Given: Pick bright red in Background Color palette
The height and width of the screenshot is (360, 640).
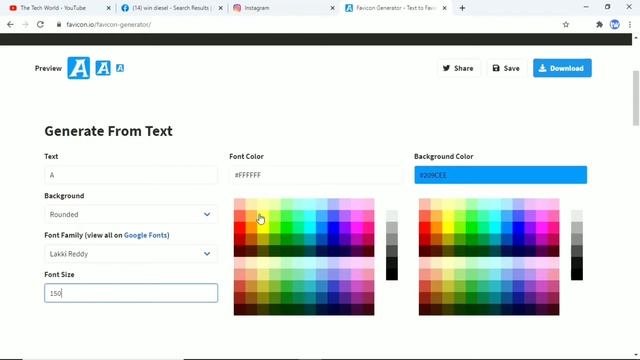Looking at the screenshot, I should 424,227.
